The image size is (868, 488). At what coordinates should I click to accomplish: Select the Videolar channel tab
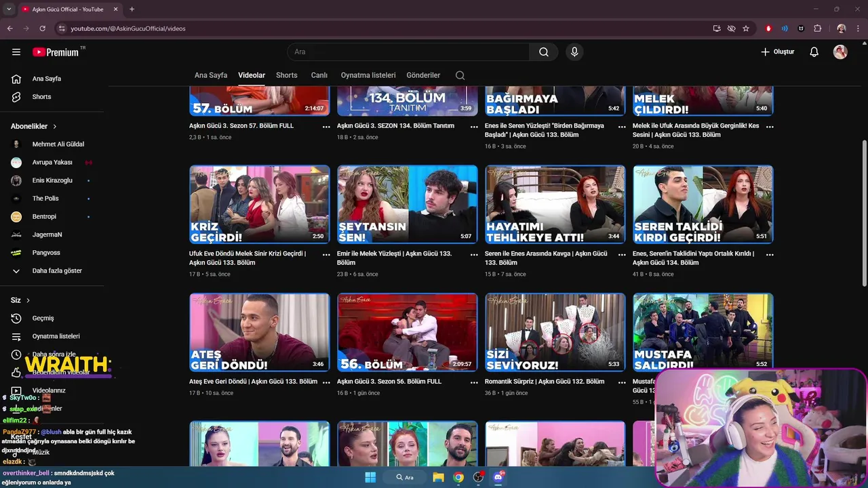tap(252, 75)
